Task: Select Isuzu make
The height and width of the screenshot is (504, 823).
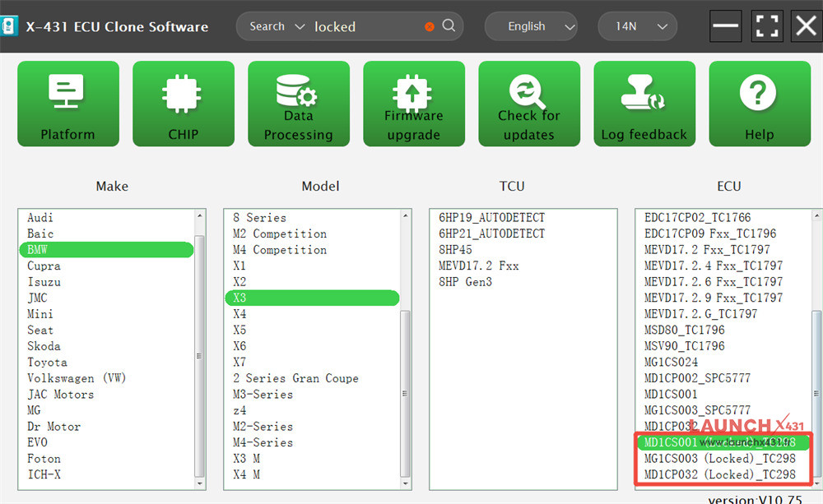Action: pyautogui.click(x=44, y=282)
